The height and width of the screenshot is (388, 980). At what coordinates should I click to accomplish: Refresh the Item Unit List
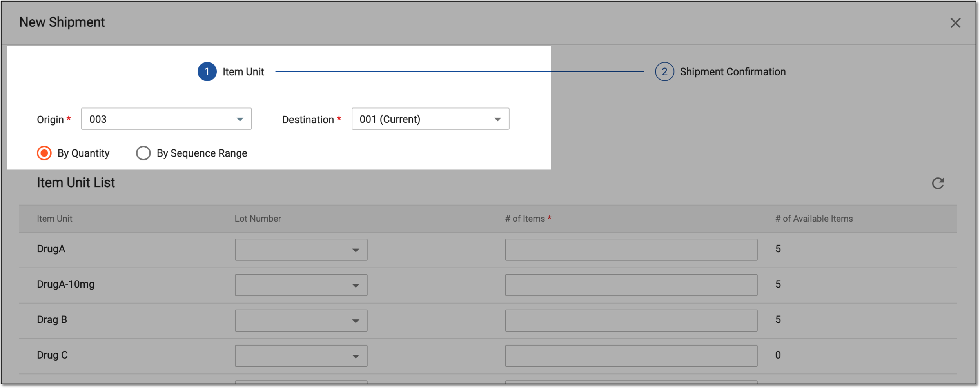[x=938, y=183]
